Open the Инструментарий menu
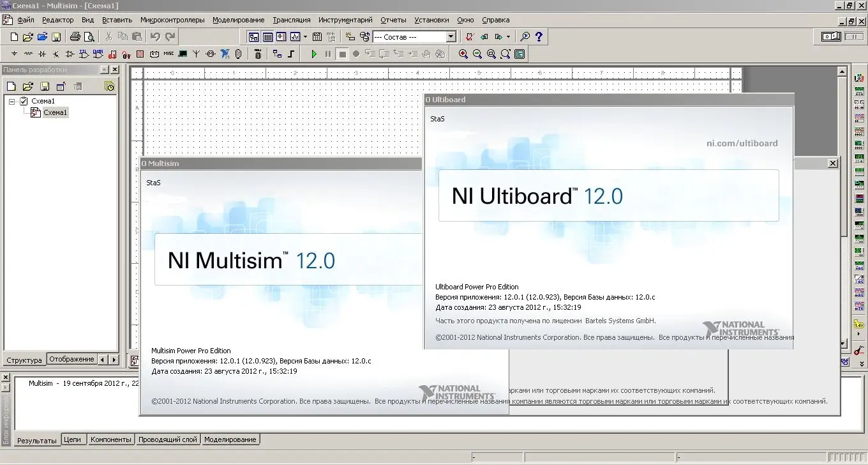The height and width of the screenshot is (465, 868). [345, 20]
